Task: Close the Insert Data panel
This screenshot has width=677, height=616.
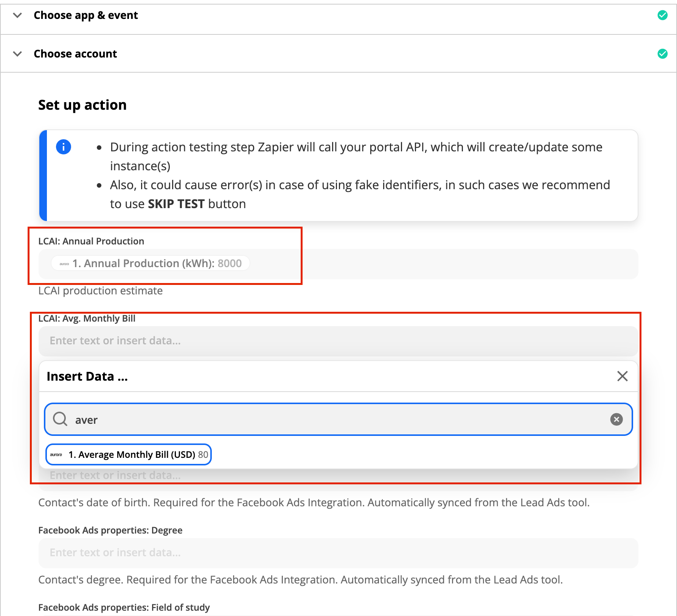Action: [x=622, y=376]
